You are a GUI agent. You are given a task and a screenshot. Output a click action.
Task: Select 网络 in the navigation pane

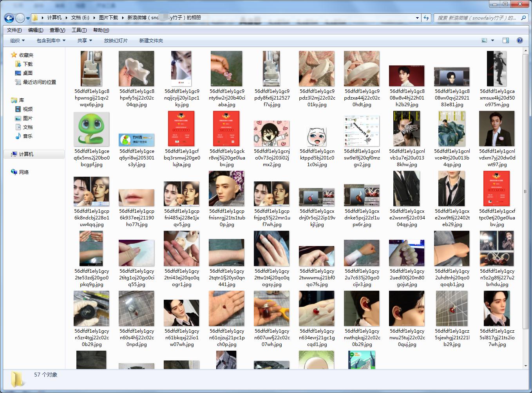(x=20, y=172)
